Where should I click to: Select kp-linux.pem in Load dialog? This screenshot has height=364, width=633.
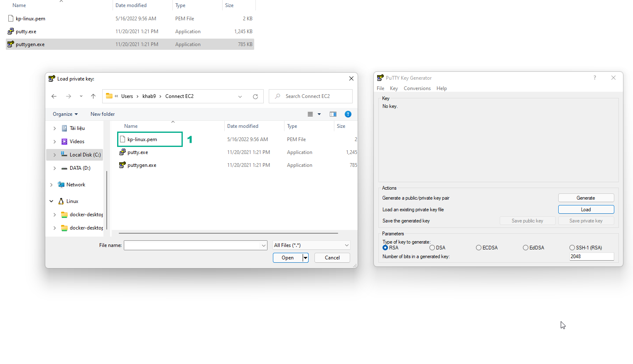[142, 139]
